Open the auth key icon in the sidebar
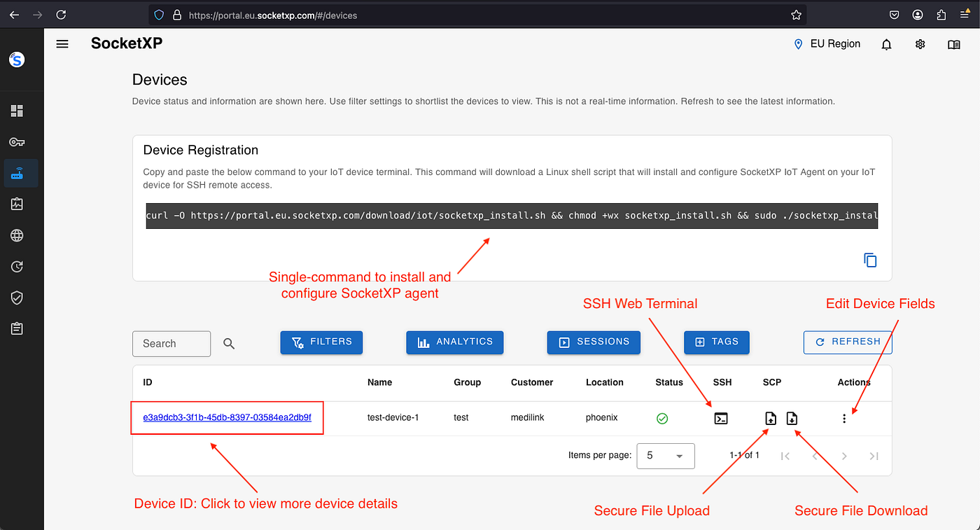The image size is (980, 530). [17, 142]
